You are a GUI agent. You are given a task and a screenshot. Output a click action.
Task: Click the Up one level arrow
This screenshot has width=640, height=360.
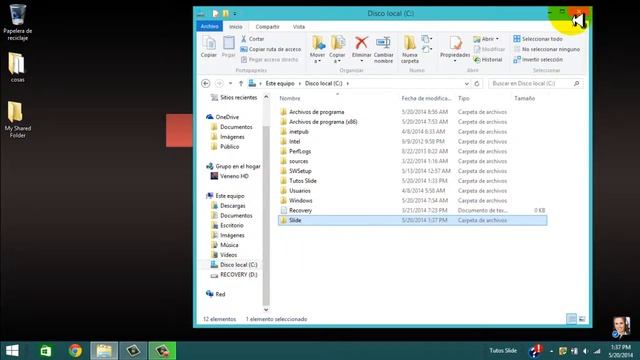(241, 83)
